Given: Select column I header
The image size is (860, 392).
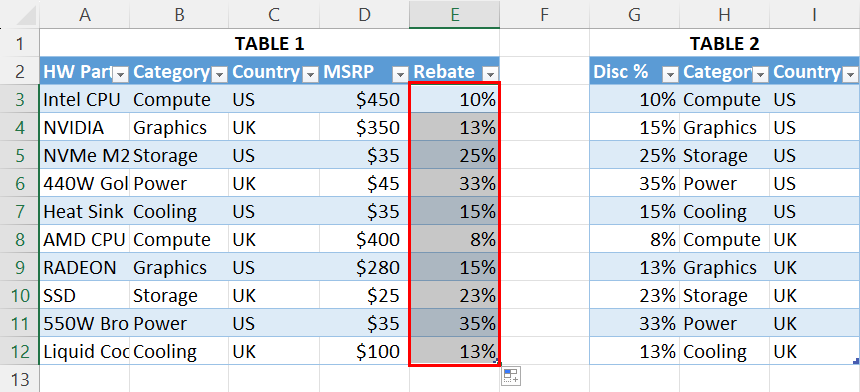Looking at the screenshot, I should click(814, 15).
